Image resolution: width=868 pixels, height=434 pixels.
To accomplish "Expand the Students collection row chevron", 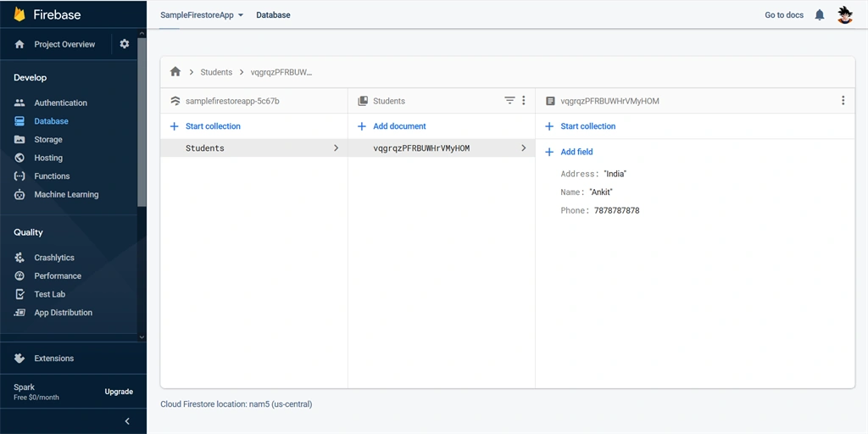I will 336,147.
